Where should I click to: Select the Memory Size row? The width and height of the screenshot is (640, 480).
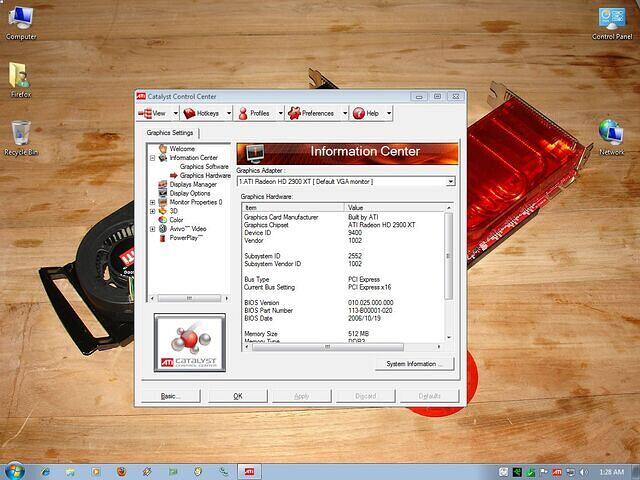(344, 333)
